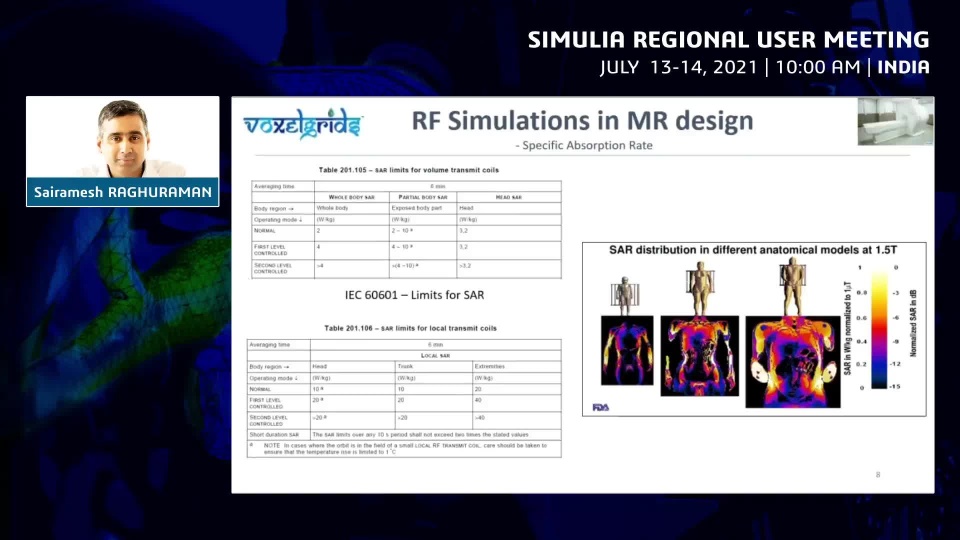This screenshot has width=960, height=540.
Task: Click the 'RF Simulations in MR design' title
Action: tap(582, 121)
